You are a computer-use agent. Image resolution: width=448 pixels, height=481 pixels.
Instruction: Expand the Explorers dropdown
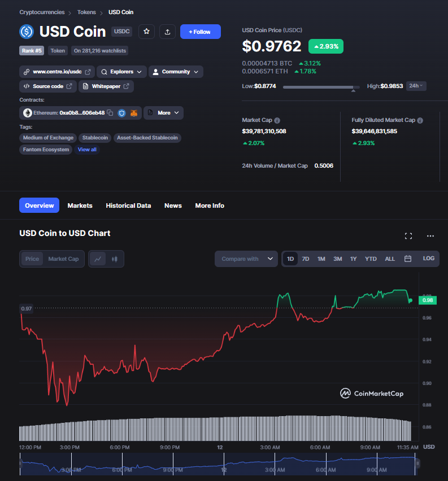pyautogui.click(x=121, y=72)
